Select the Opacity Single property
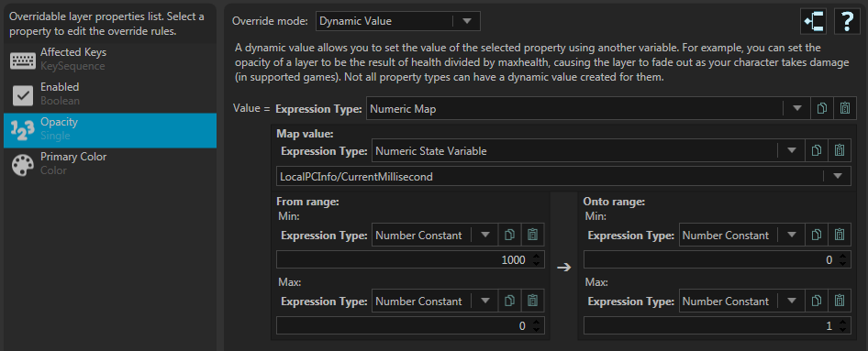Screen dimensions: 868x351 (x=109, y=130)
